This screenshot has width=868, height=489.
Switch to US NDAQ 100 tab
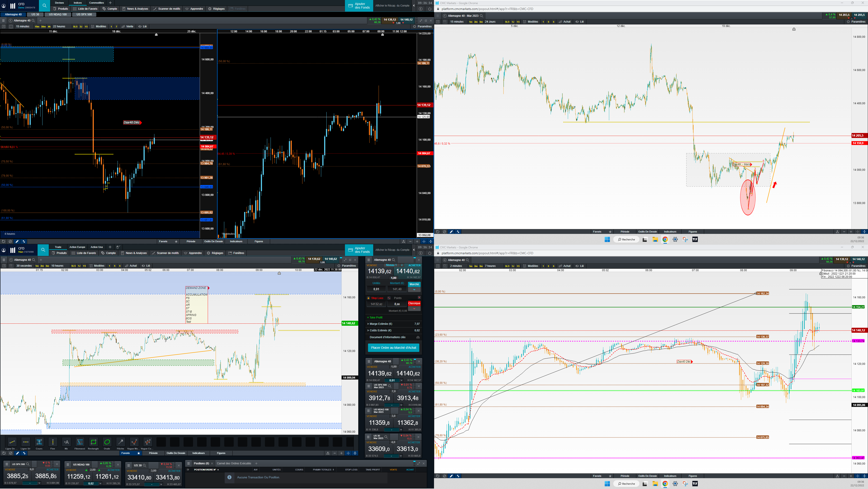(58, 14)
